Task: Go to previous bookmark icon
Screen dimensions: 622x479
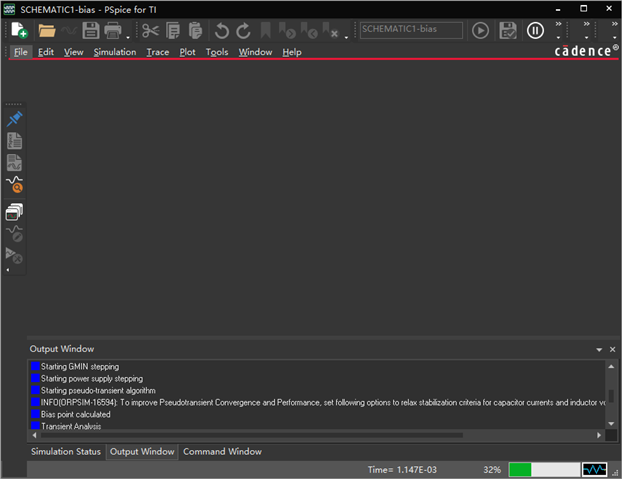Action: pos(309,30)
